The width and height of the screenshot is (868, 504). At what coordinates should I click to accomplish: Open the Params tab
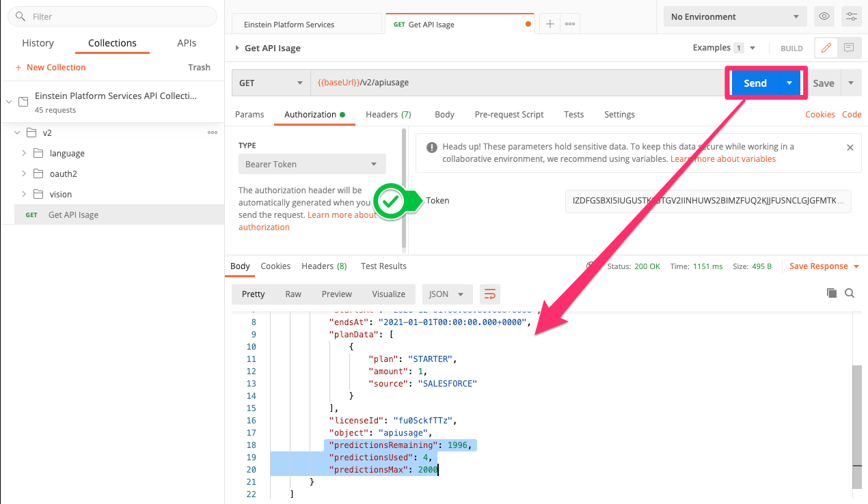249,114
